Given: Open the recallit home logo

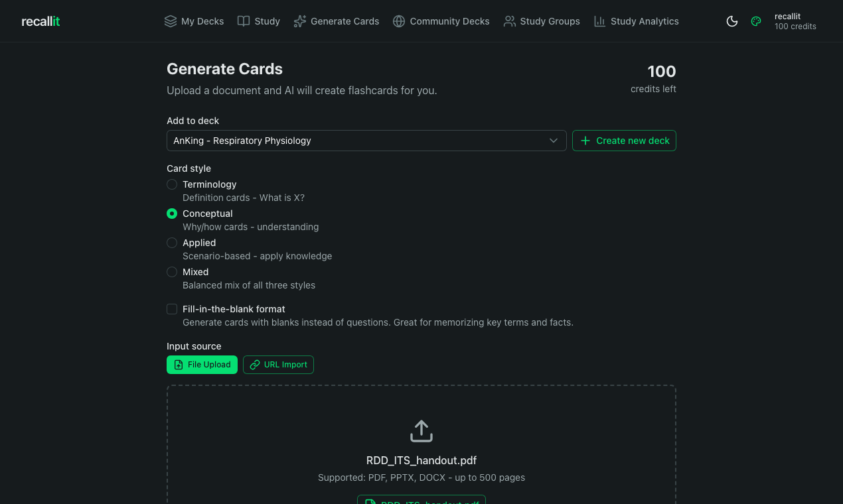Looking at the screenshot, I should [x=40, y=21].
